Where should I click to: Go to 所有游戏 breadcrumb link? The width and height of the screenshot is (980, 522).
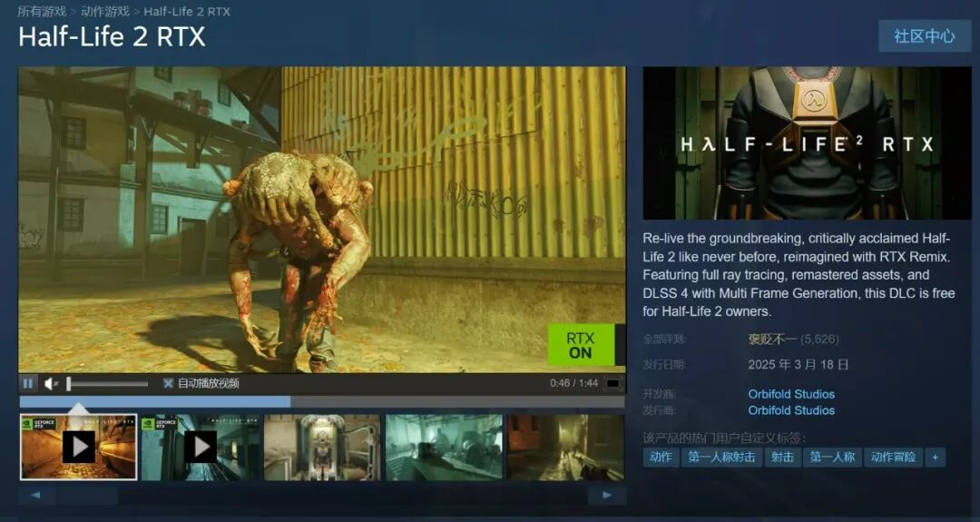click(x=42, y=11)
